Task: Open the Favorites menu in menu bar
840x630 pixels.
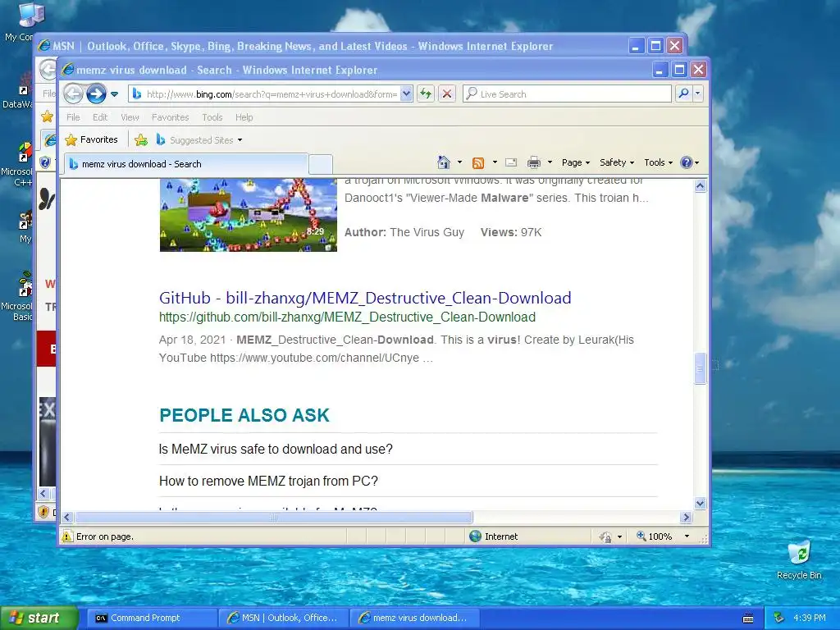Action: [171, 117]
